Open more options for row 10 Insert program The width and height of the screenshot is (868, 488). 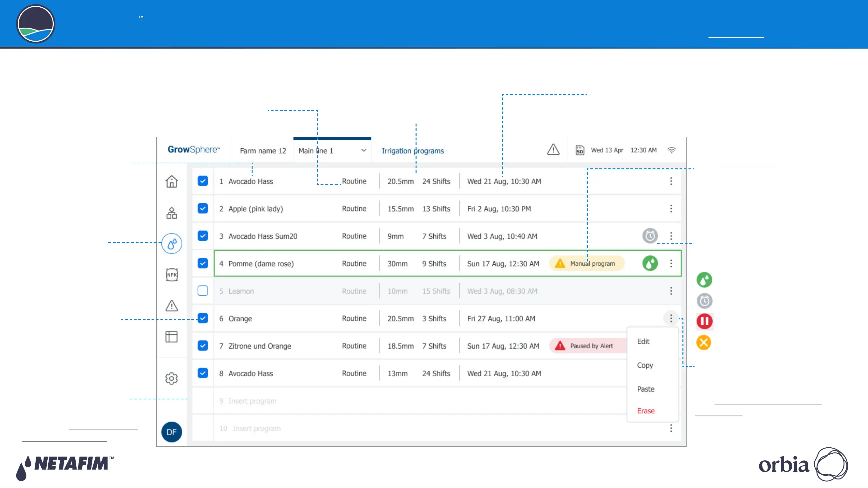pos(671,428)
